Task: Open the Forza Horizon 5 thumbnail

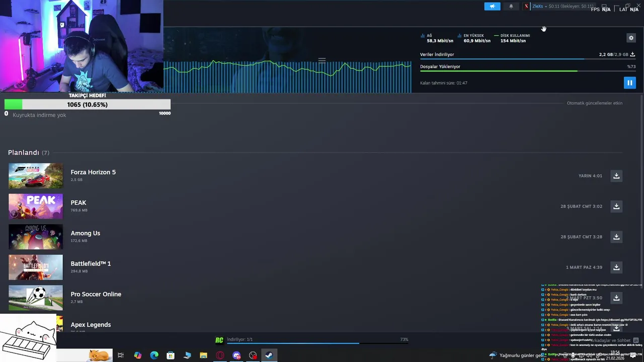Action: [36, 176]
